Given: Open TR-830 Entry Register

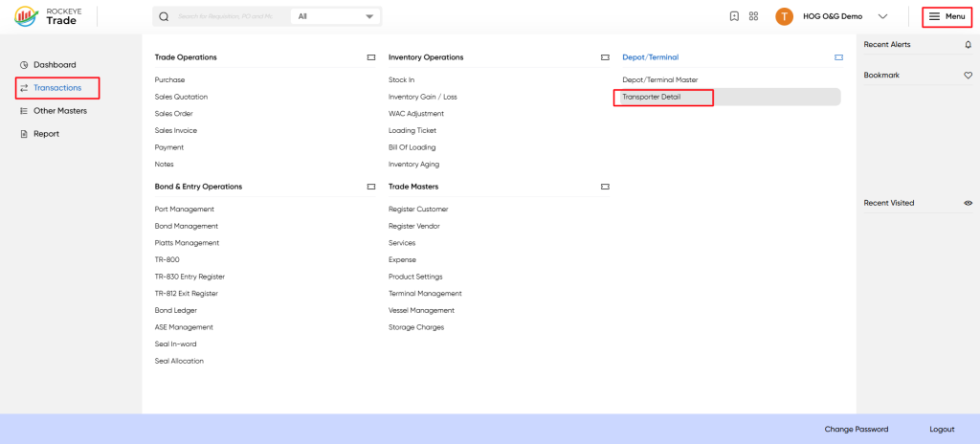Looking at the screenshot, I should pos(190,277).
